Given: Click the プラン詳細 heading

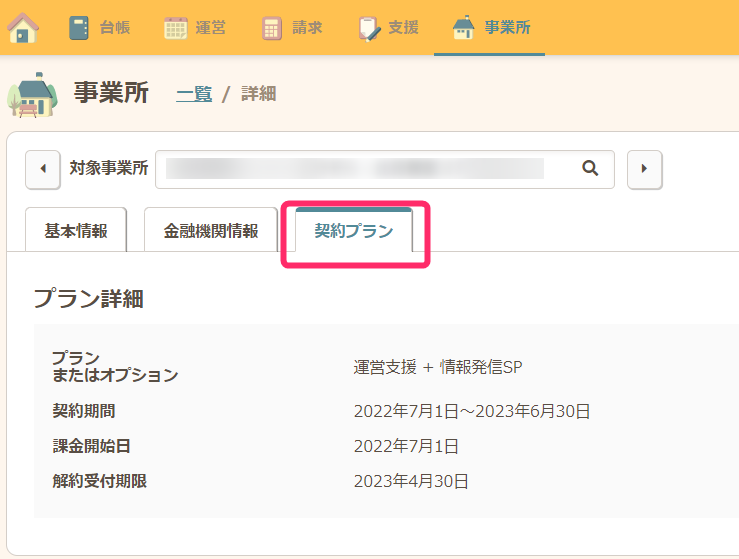Looking at the screenshot, I should pos(89,298).
